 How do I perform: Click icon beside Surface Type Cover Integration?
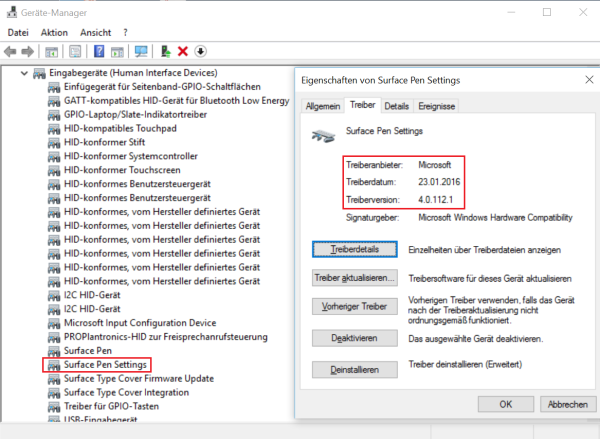click(x=54, y=393)
